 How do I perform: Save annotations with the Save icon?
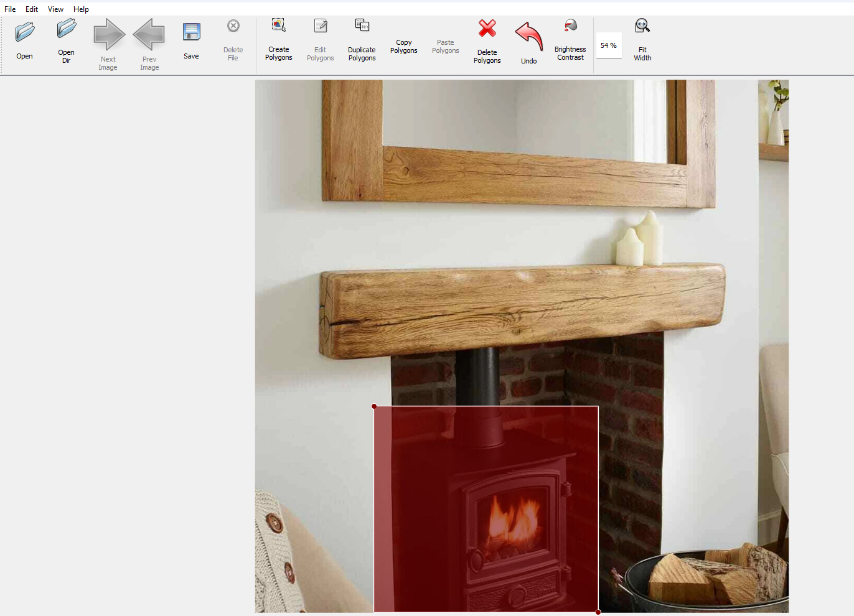(191, 33)
